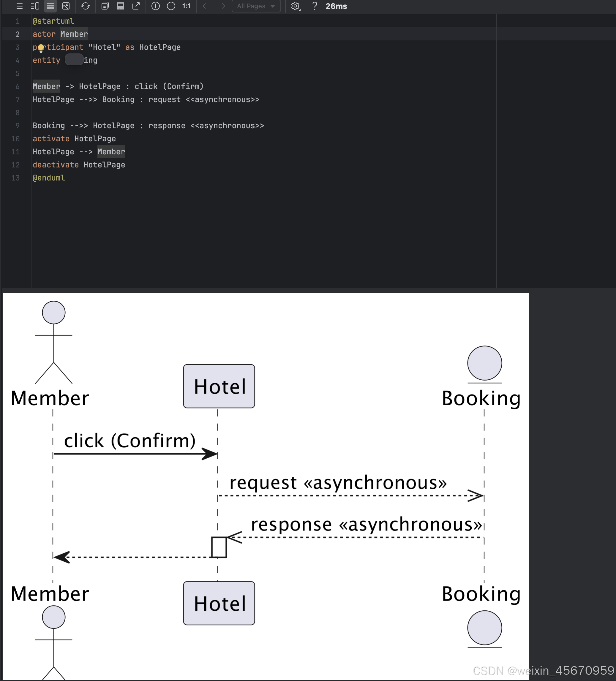616x681 pixels.
Task: Go to previous page arrow
Action: pos(206,6)
